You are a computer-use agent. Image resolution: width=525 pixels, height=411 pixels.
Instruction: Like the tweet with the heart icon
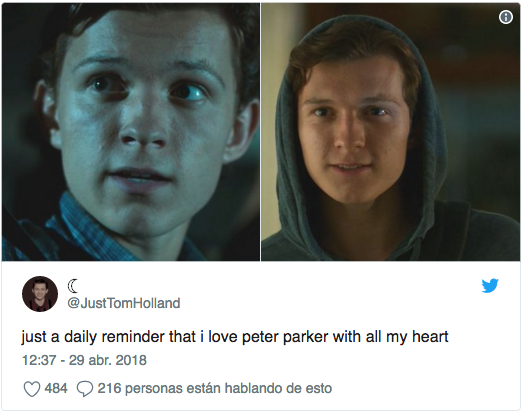(32, 389)
